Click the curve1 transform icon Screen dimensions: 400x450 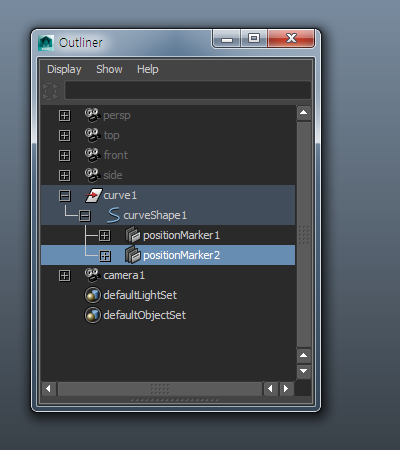tap(93, 195)
